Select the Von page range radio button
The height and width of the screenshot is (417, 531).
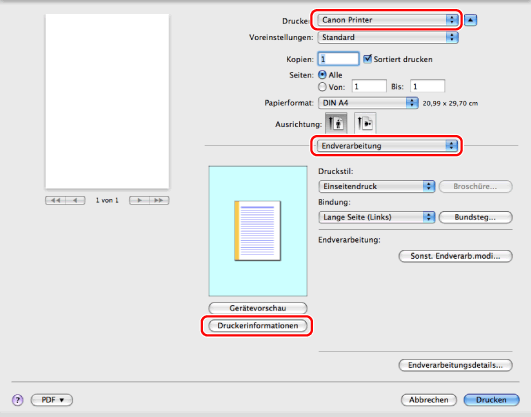pyautogui.click(x=322, y=87)
